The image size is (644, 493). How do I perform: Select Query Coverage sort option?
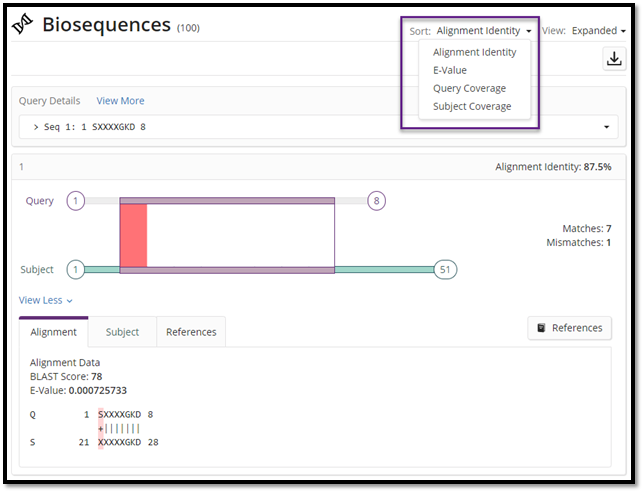[x=469, y=88]
